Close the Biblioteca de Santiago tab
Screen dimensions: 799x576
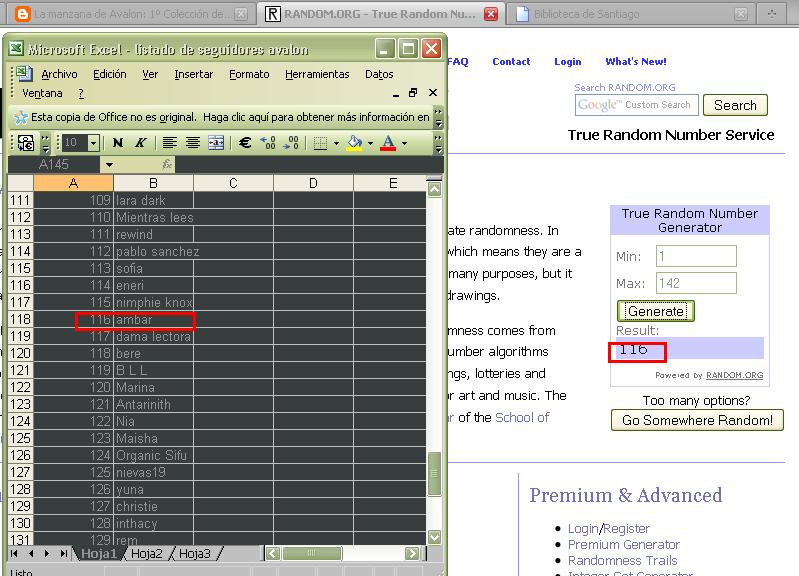click(741, 14)
